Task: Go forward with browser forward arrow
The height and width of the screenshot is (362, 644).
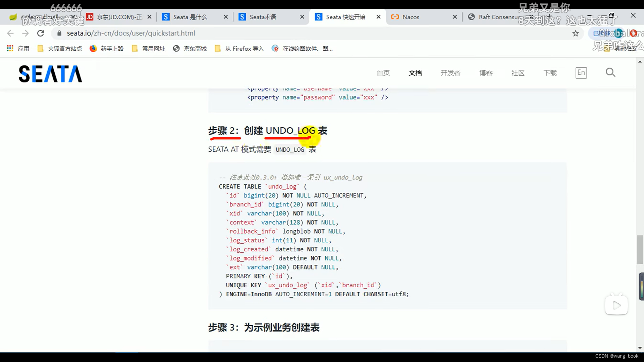Action: 25,33
